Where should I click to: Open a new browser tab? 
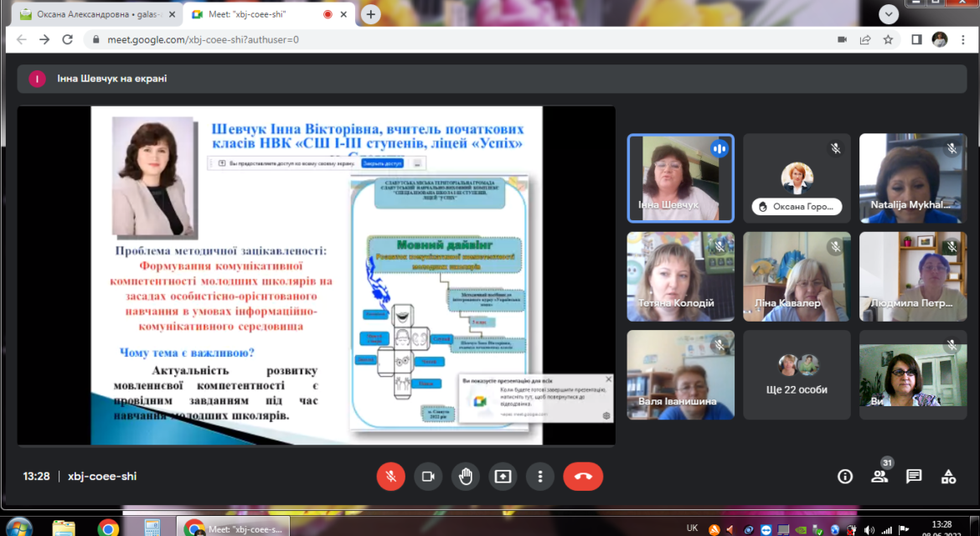(370, 13)
